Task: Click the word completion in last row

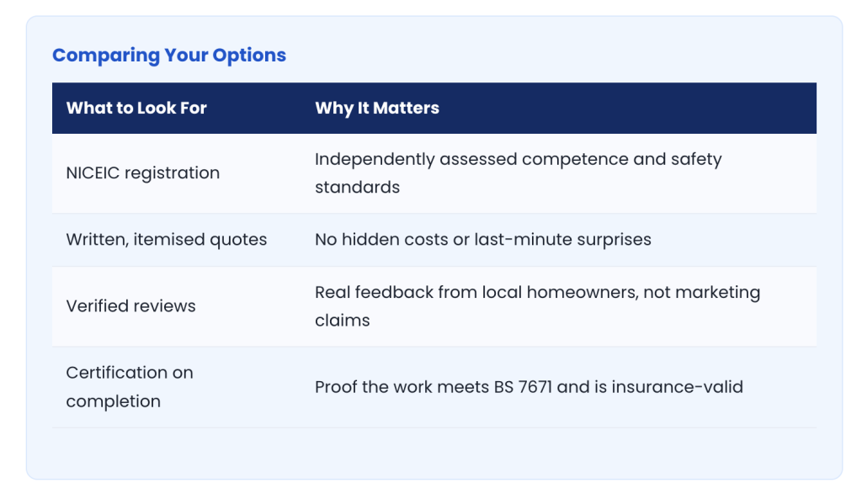Action: [114, 401]
